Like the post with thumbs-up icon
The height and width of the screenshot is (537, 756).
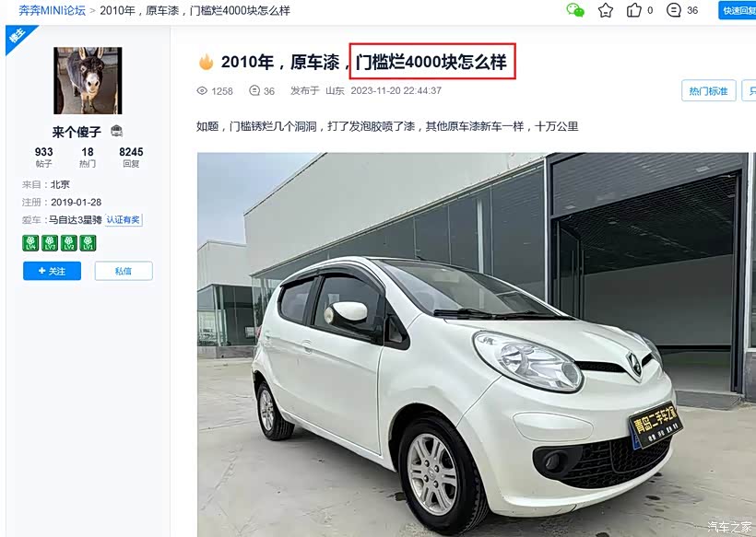pyautogui.click(x=634, y=10)
